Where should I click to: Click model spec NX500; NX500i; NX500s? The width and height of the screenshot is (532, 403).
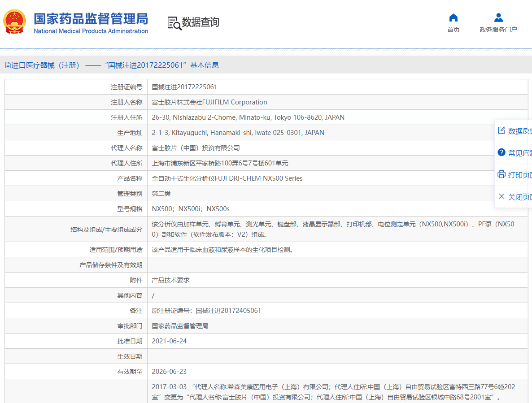(191, 209)
